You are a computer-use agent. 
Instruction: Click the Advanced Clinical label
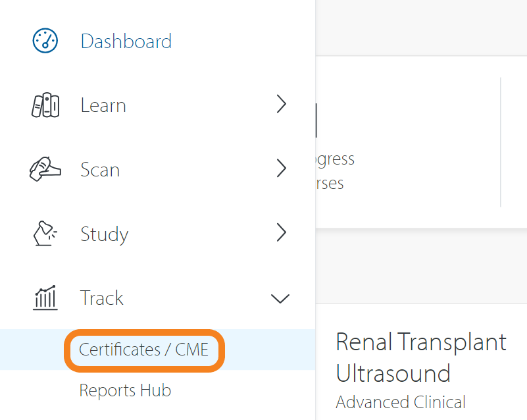pyautogui.click(x=400, y=402)
